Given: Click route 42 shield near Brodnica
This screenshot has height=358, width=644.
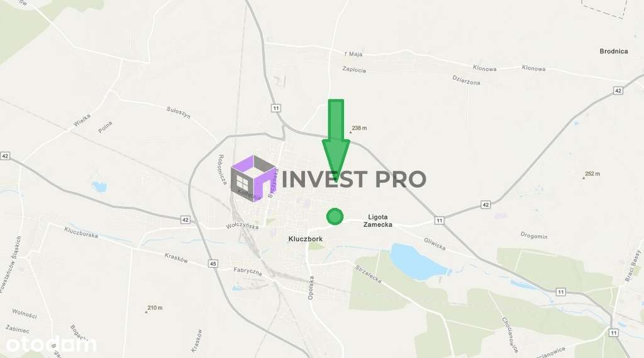Looking at the screenshot, I should tap(618, 90).
